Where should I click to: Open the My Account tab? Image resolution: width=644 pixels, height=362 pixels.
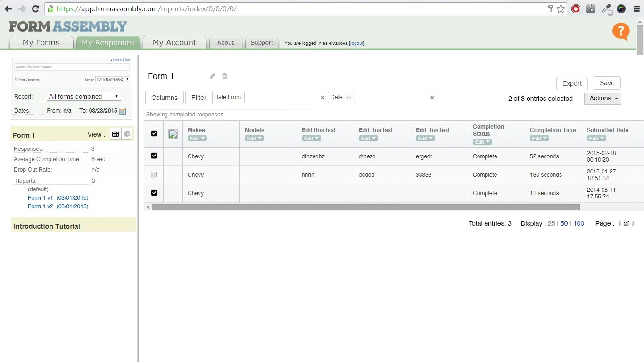point(174,42)
